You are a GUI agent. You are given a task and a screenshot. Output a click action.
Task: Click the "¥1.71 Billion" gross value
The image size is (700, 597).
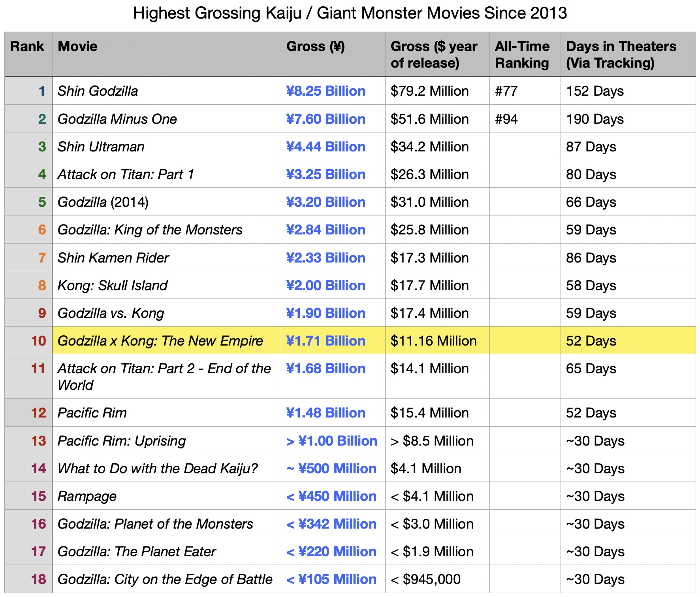point(326,341)
